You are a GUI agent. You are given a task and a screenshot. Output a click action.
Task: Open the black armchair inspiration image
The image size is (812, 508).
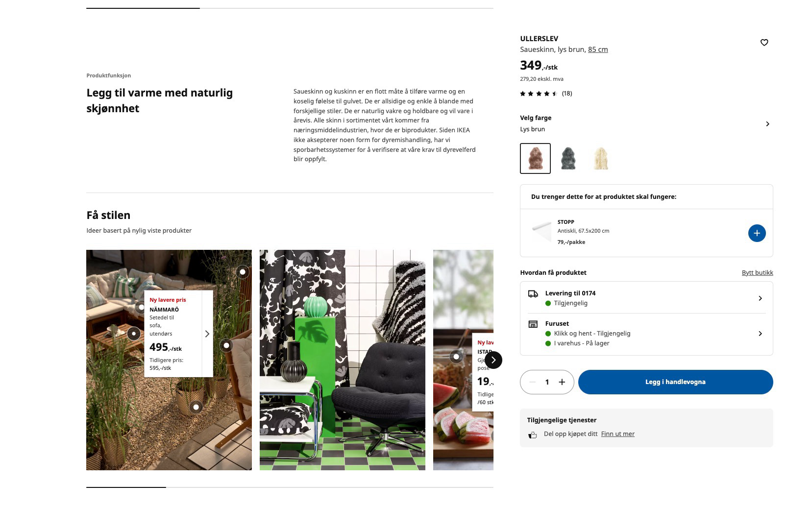(x=342, y=360)
